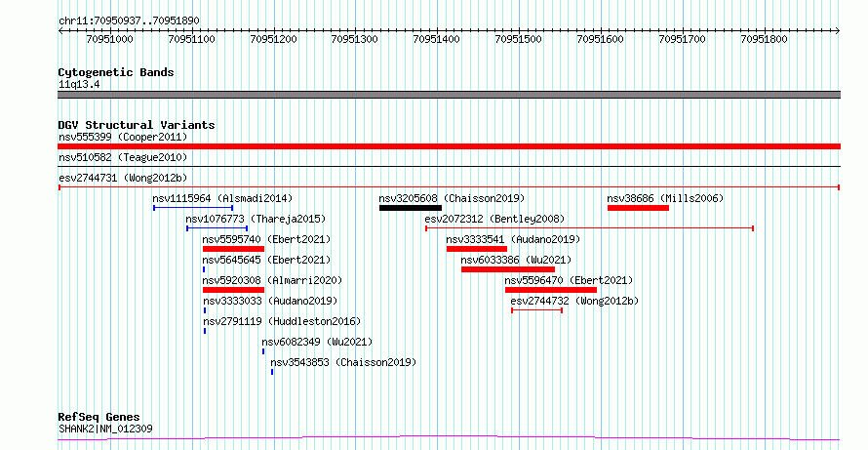Image resolution: width=868 pixels, height=450 pixels.
Task: Click ruler position 70951100
Action: (192, 39)
